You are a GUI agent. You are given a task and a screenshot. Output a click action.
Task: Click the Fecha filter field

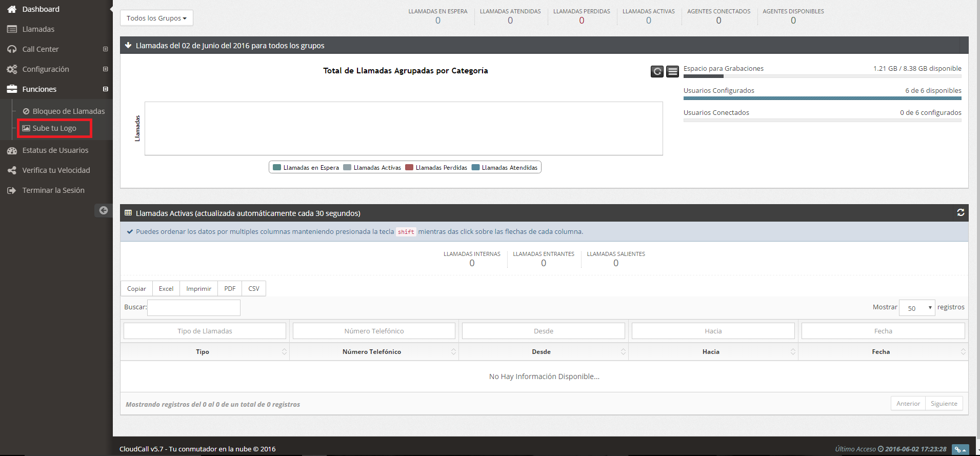click(883, 331)
